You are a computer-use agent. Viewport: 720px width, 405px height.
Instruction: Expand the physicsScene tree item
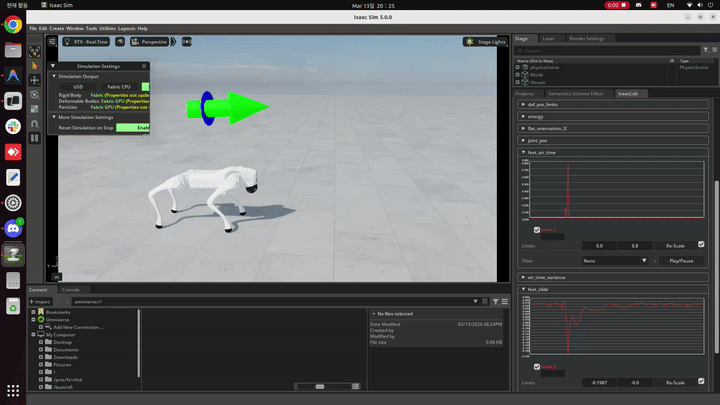tap(518, 68)
